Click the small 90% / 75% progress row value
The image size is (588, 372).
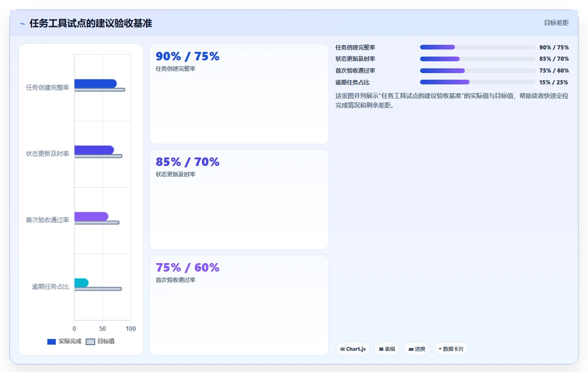[x=554, y=48]
